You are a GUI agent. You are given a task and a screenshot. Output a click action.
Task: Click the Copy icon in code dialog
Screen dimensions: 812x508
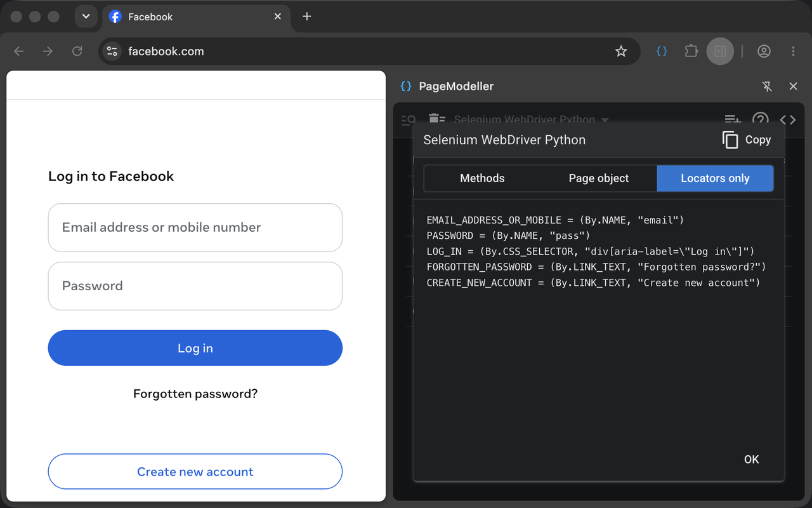[x=730, y=140]
